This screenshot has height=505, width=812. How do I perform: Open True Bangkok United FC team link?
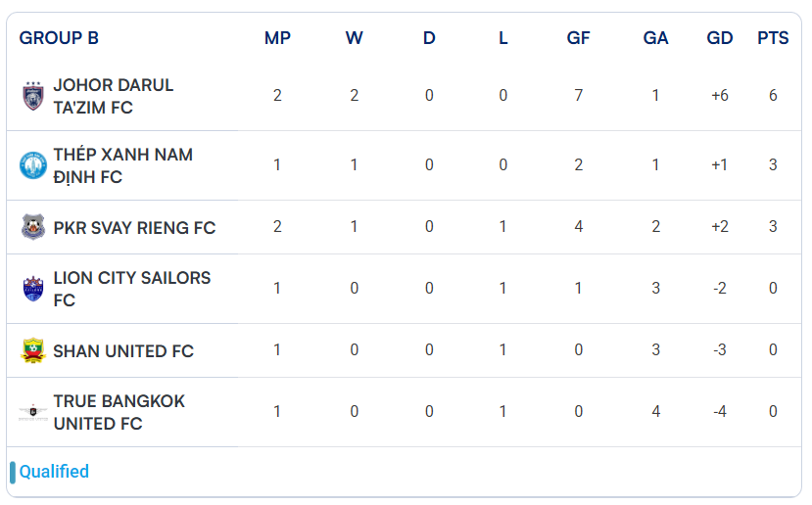coord(119,412)
